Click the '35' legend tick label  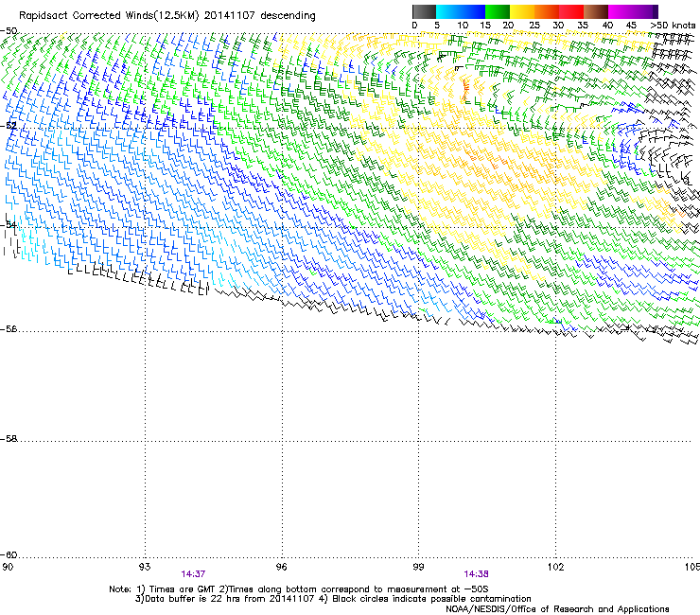point(583,26)
